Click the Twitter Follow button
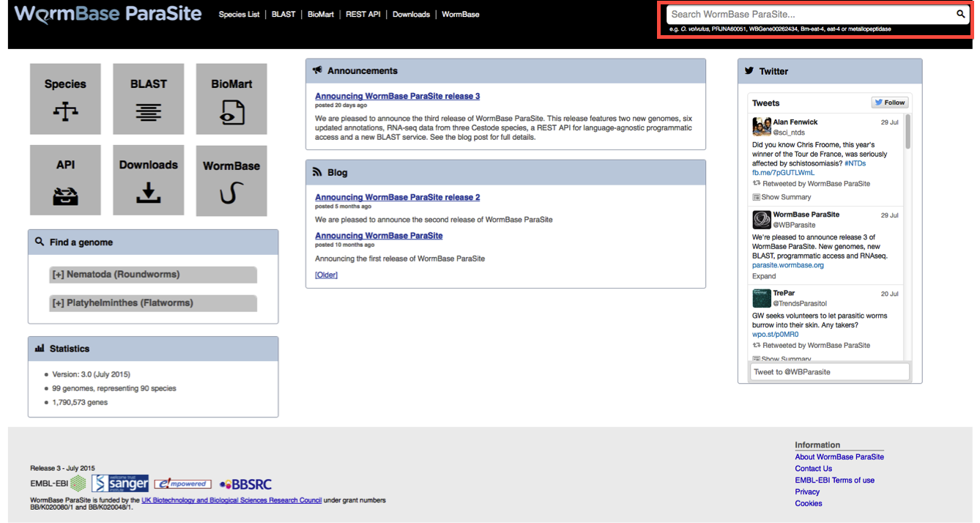This screenshot has width=980, height=523. point(890,103)
